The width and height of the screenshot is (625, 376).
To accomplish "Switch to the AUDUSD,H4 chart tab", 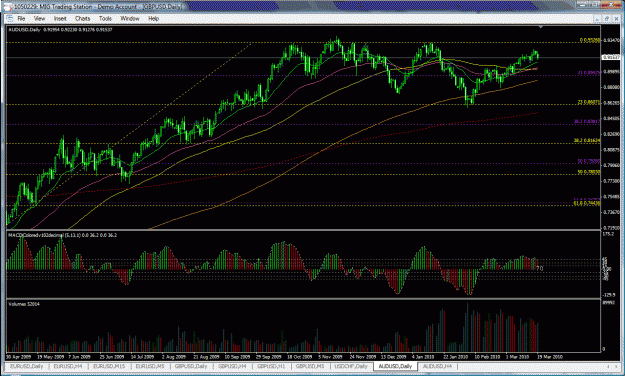I will (x=437, y=366).
